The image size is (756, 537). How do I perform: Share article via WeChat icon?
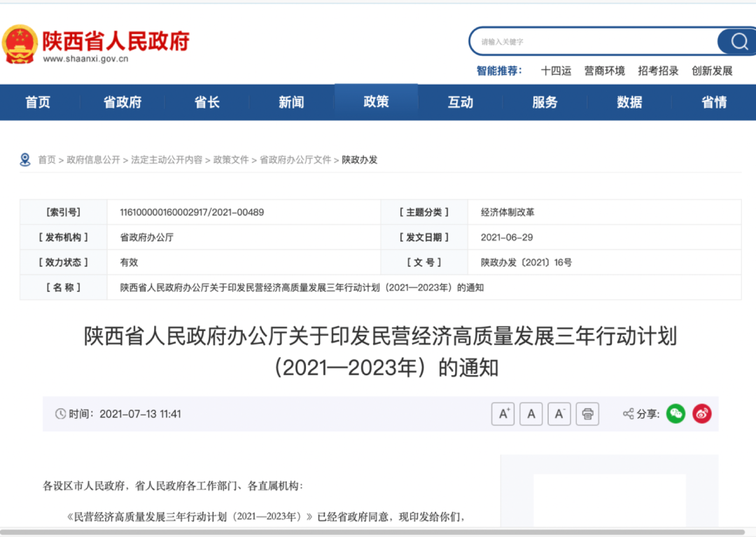[675, 414]
